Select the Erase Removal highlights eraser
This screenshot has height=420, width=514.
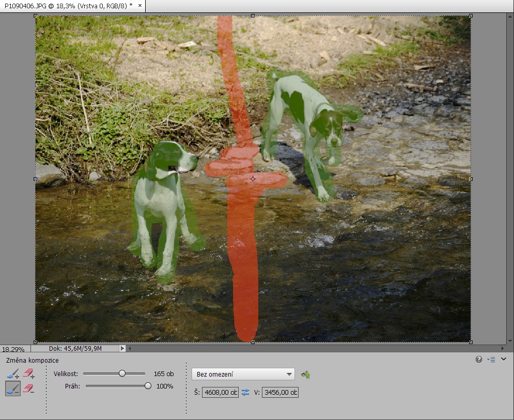[28, 388]
